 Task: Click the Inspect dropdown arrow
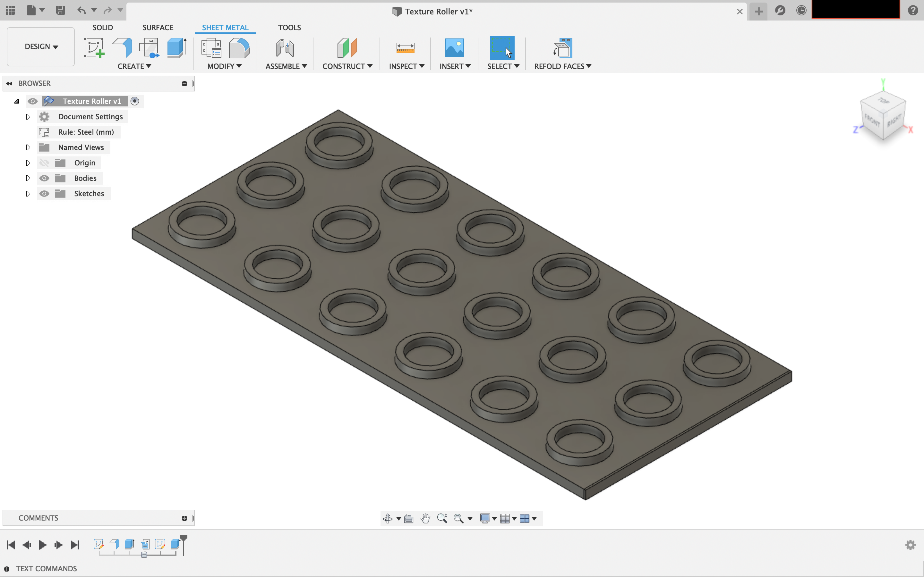(x=422, y=66)
